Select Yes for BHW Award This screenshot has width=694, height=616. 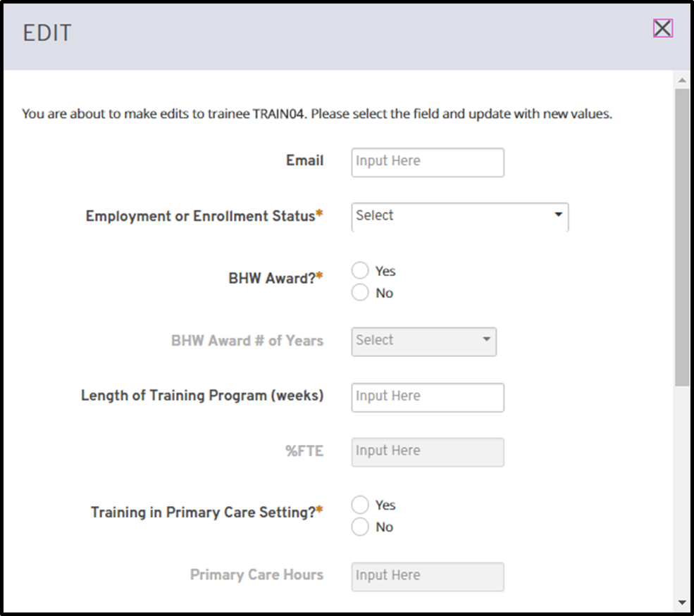pyautogui.click(x=360, y=271)
